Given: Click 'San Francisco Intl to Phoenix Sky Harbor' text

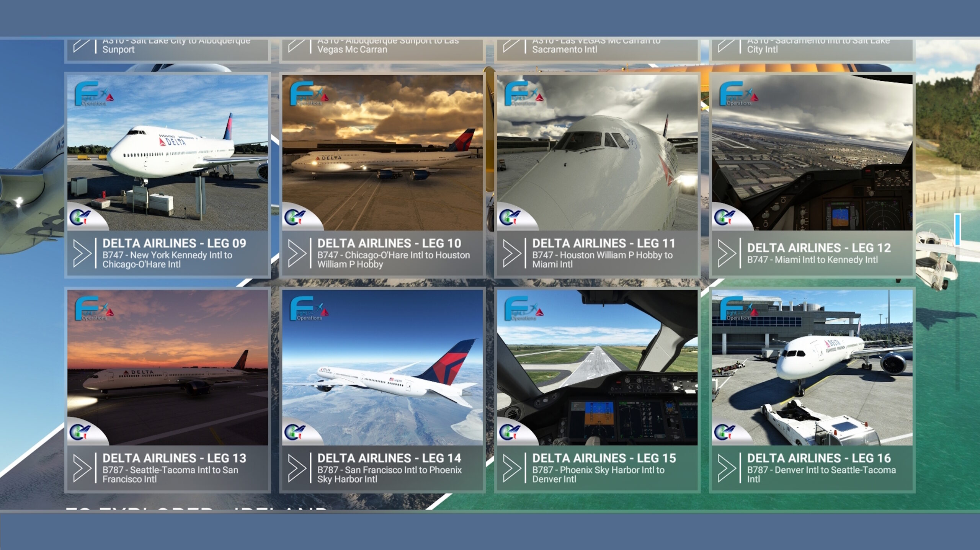Looking at the screenshot, I should (x=389, y=475).
